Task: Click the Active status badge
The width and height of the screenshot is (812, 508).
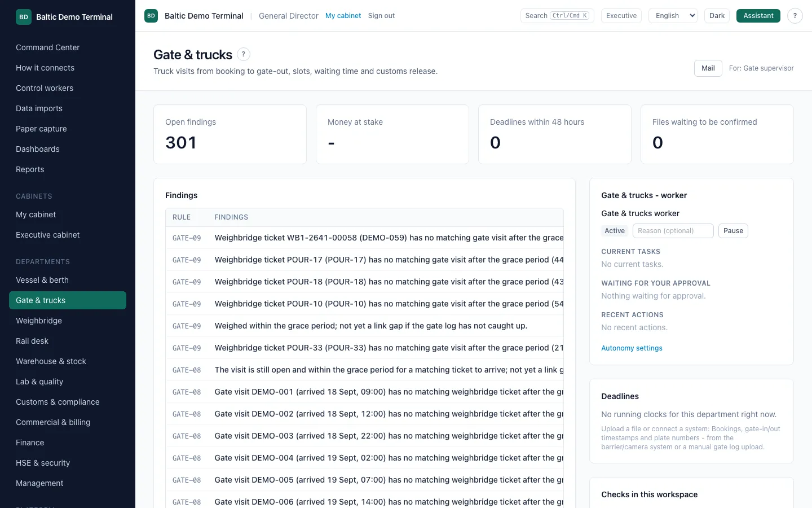Action: click(615, 231)
